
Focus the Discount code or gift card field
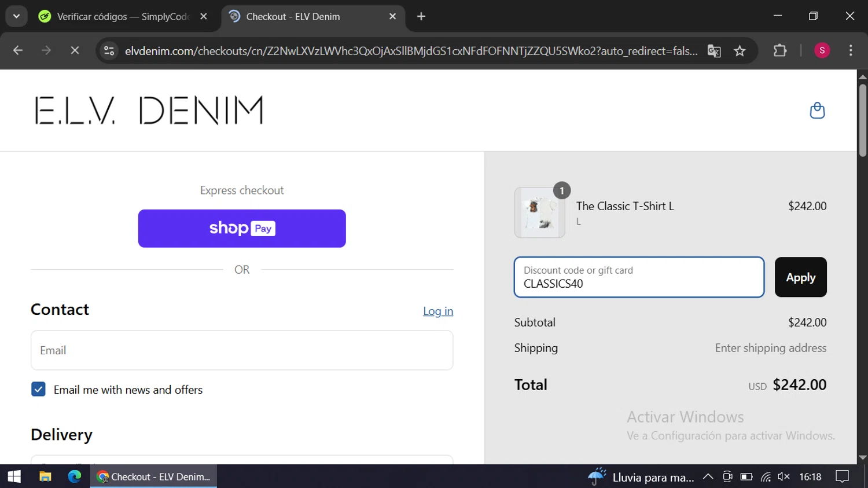tap(639, 277)
